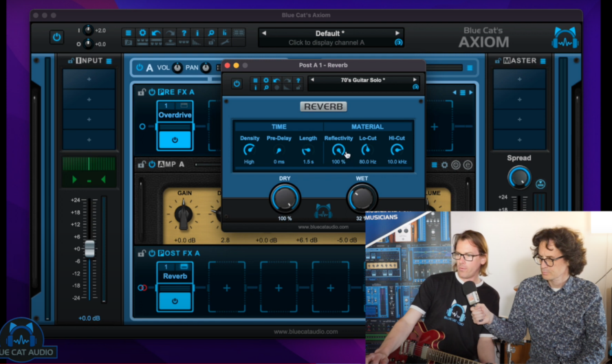612x364 pixels.
Task: Toggle PRE FX A lock icon
Action: click(x=141, y=92)
